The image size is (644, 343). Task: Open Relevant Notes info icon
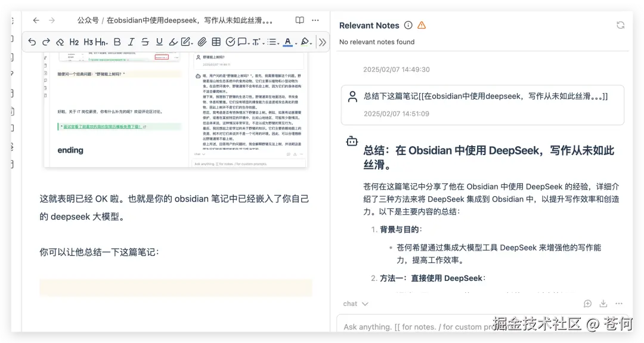408,25
